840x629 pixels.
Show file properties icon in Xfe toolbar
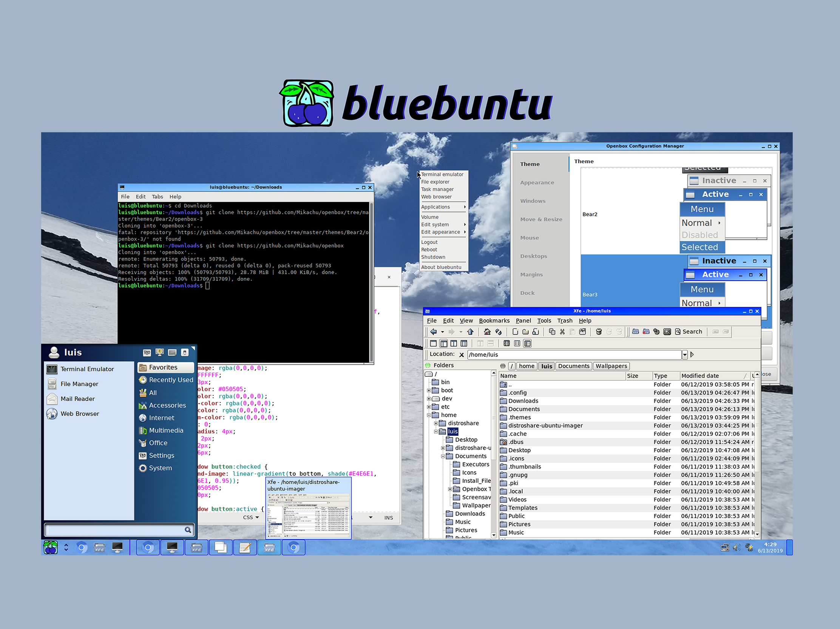click(582, 332)
